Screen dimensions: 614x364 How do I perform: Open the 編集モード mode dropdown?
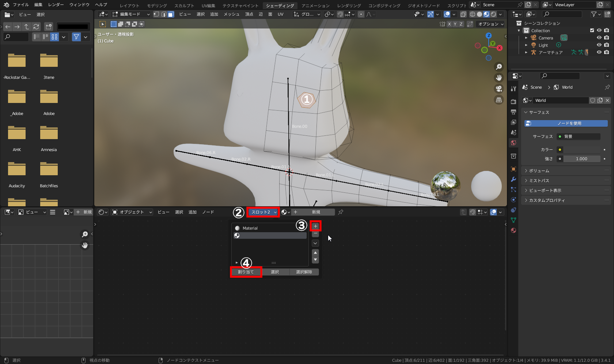pos(131,14)
